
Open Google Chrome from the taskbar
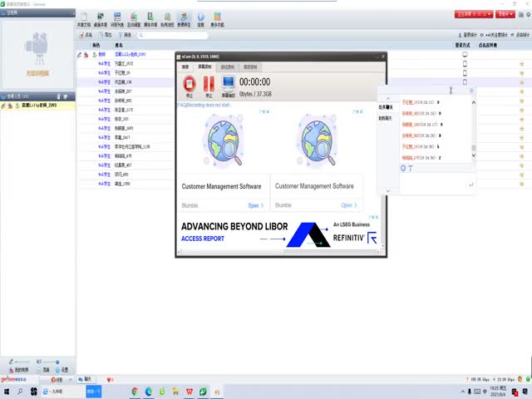click(x=135, y=391)
